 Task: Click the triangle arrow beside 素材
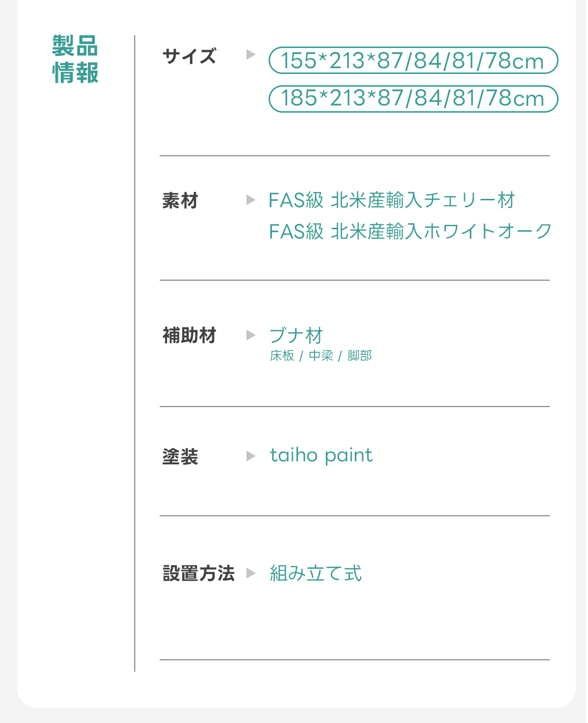pyautogui.click(x=251, y=200)
